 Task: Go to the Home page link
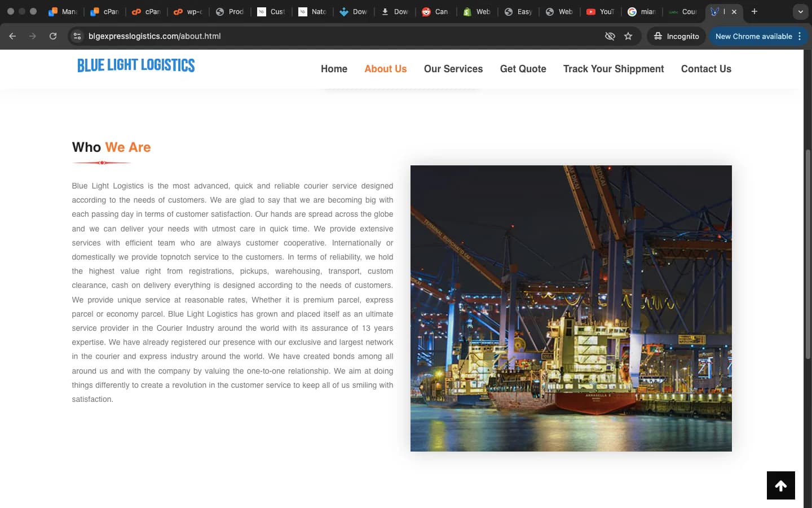click(x=334, y=69)
